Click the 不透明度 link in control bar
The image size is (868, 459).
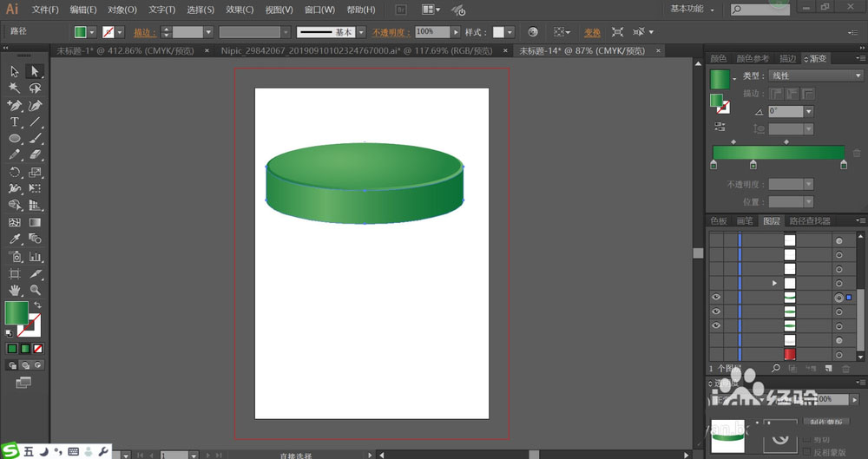[391, 33]
